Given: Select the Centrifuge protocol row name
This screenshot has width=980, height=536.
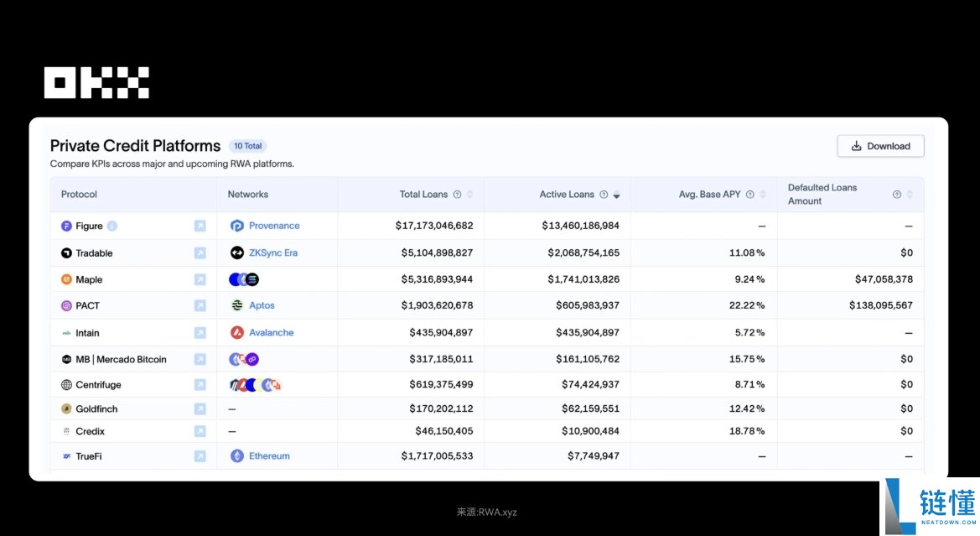Looking at the screenshot, I should [x=98, y=385].
